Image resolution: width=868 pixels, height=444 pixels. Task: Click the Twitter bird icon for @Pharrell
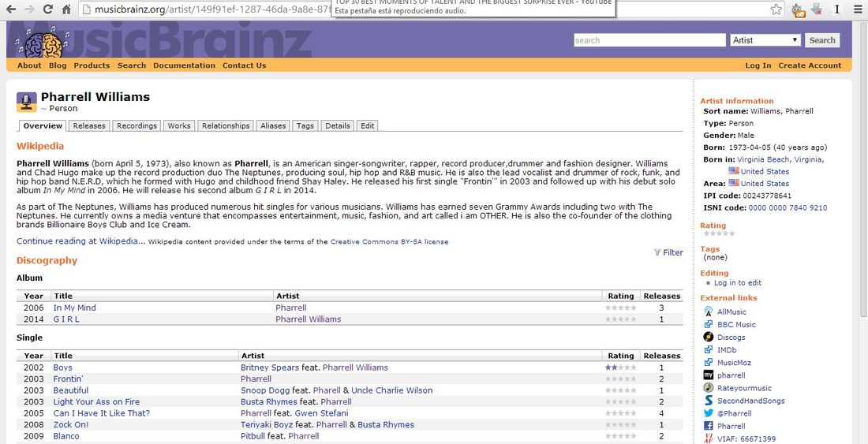[708, 413]
